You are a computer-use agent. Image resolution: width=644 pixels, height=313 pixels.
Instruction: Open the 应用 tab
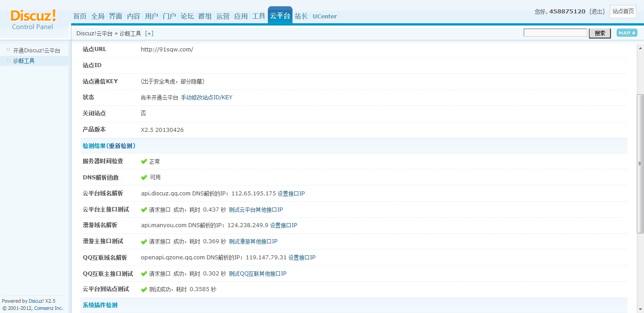241,16
